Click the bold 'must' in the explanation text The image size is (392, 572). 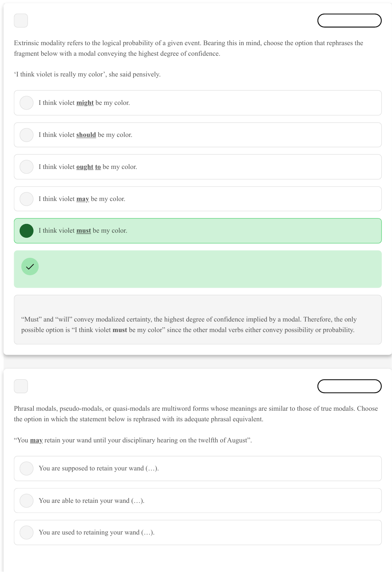120,330
